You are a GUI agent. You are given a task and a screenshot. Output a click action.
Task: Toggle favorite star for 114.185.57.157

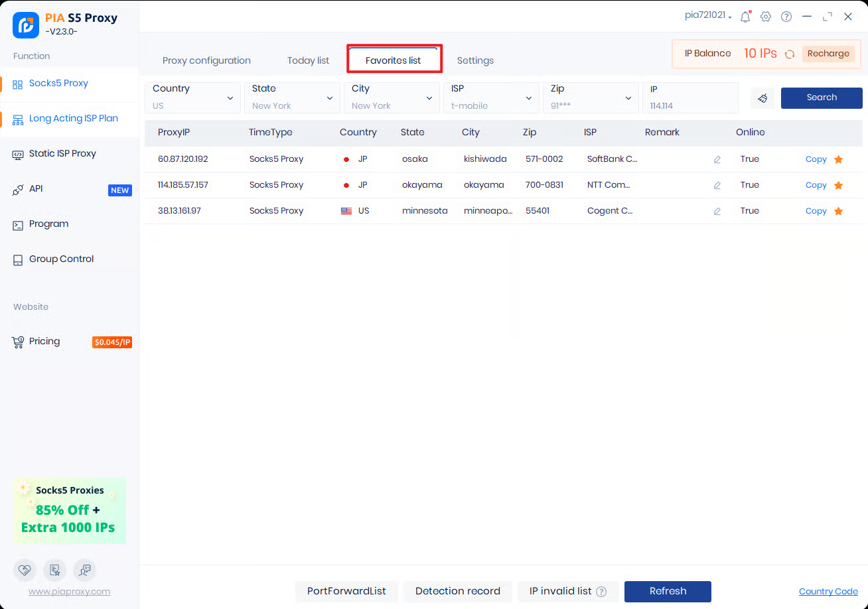pos(838,185)
